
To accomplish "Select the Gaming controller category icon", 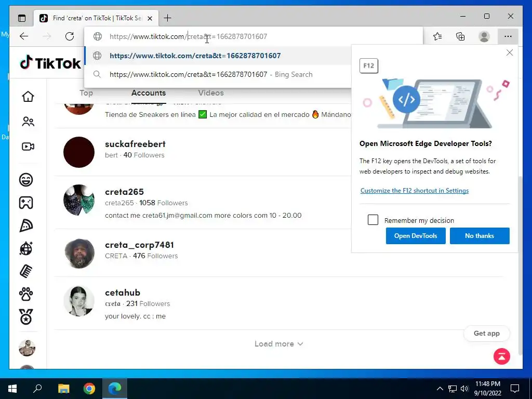I will tap(26, 203).
